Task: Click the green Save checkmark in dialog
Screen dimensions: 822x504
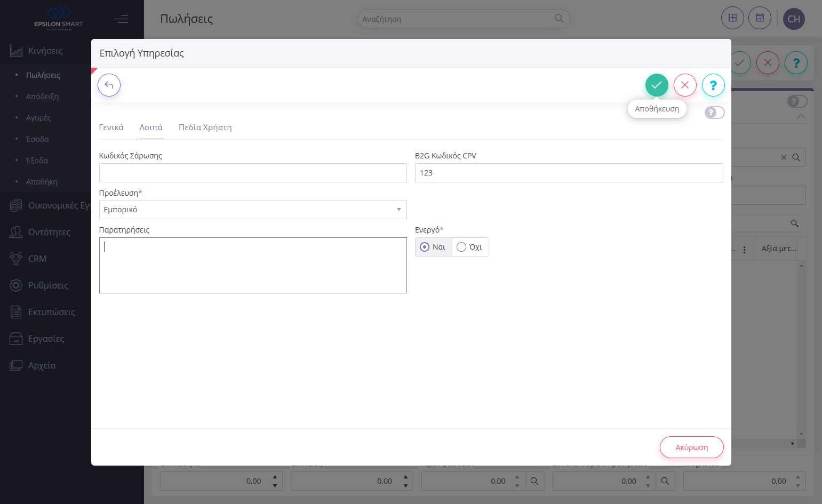Action: (657, 85)
